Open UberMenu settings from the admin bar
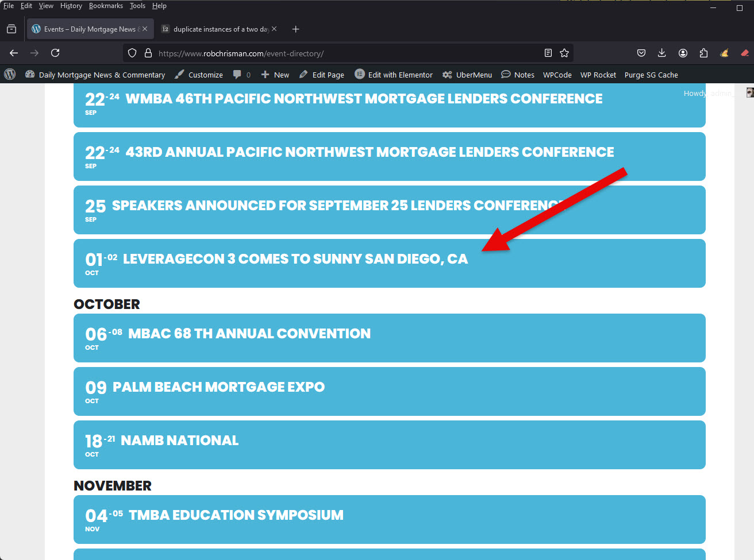This screenshot has width=754, height=560. pos(467,75)
